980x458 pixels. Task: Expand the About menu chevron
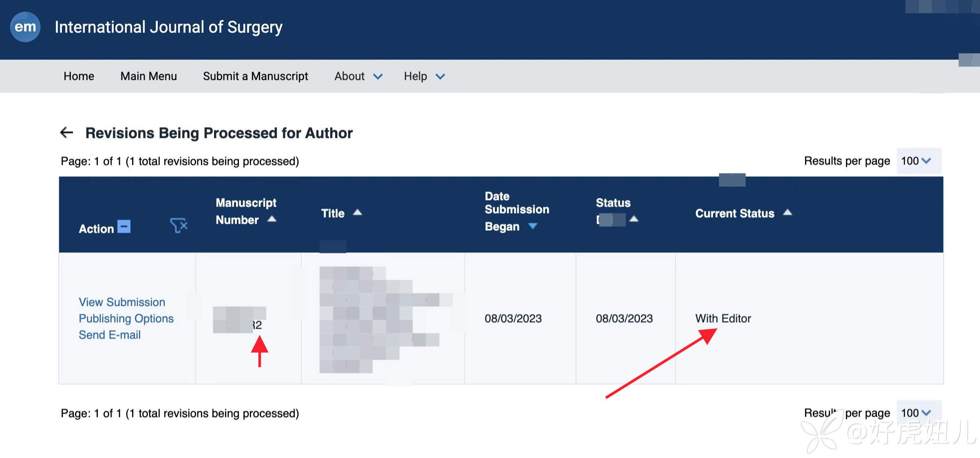pyautogui.click(x=378, y=77)
